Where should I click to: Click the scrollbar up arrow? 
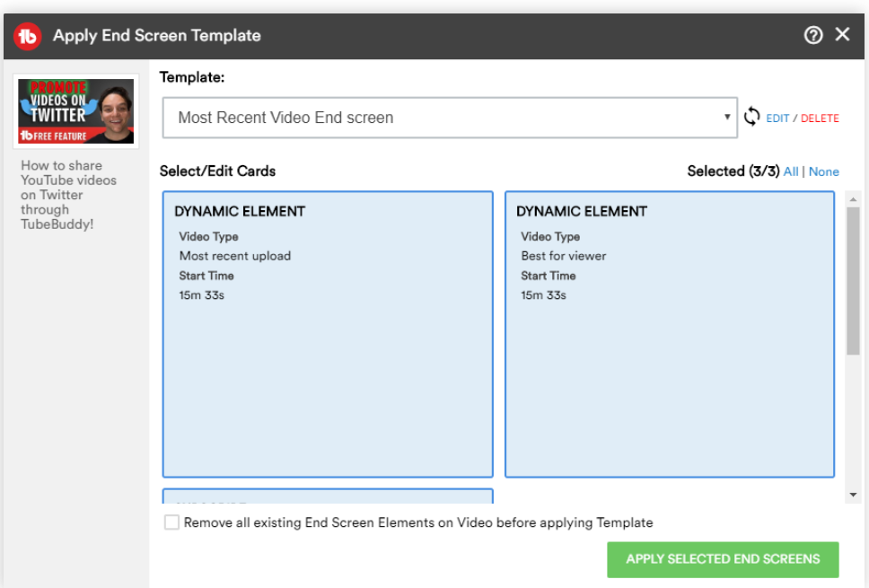coord(853,199)
